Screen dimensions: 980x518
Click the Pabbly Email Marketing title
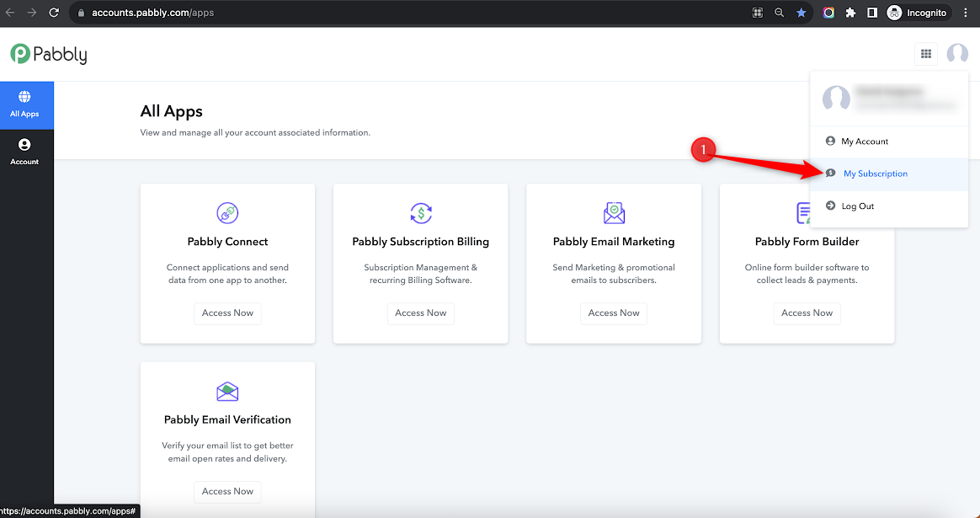(x=614, y=242)
